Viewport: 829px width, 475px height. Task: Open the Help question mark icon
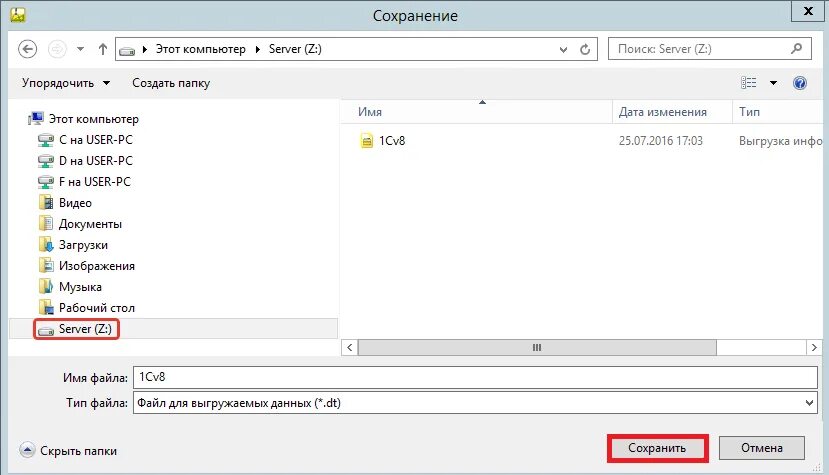(x=800, y=83)
